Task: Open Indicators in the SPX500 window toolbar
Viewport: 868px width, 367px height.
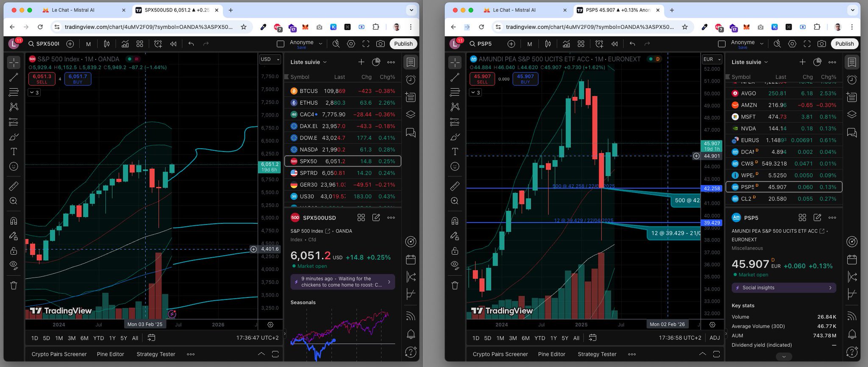Action: [125, 44]
